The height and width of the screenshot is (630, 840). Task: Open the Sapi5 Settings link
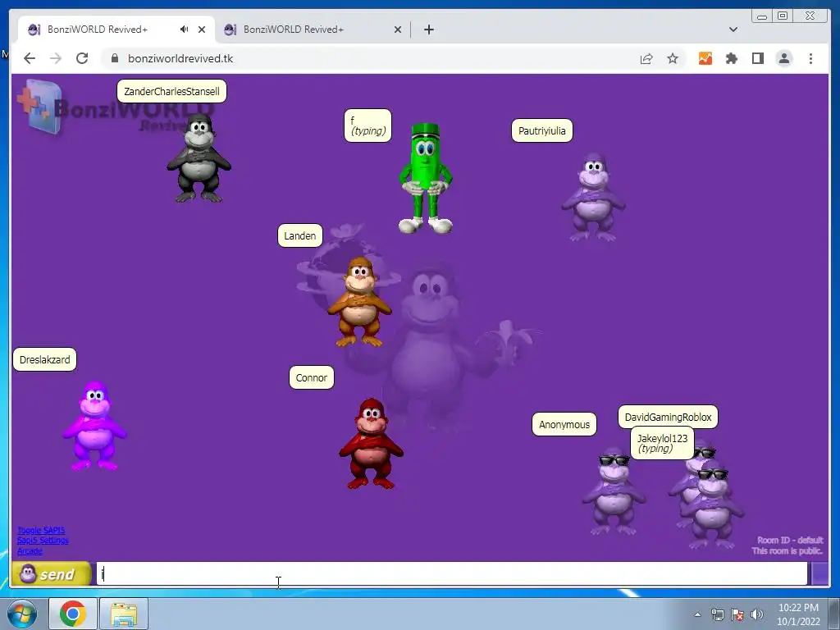[x=43, y=540]
